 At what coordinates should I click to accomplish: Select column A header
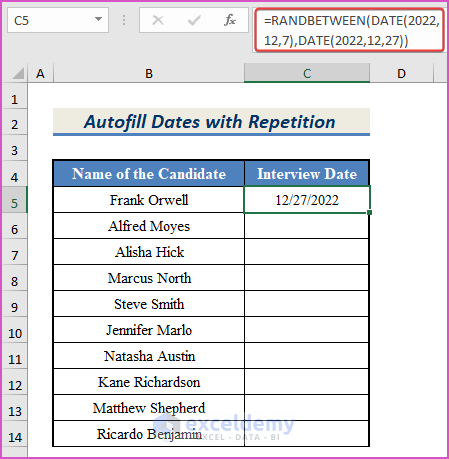click(x=40, y=73)
